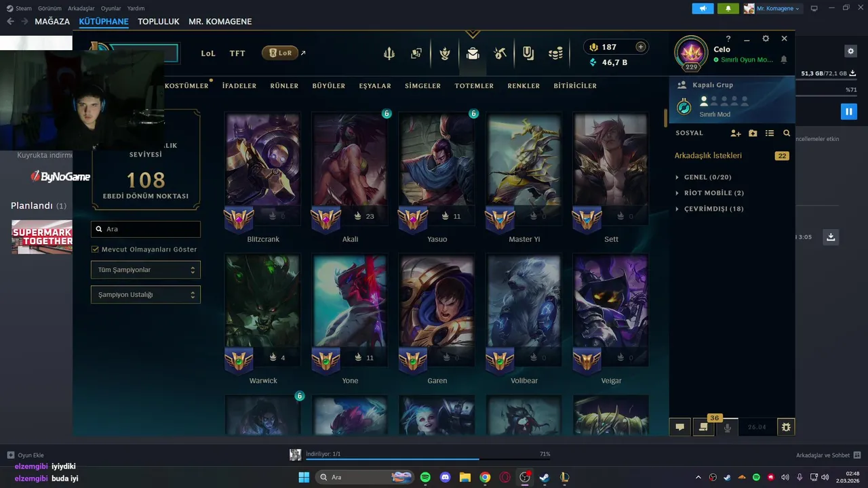
Task: Switch to the BÜYÜLER tab
Action: click(329, 86)
